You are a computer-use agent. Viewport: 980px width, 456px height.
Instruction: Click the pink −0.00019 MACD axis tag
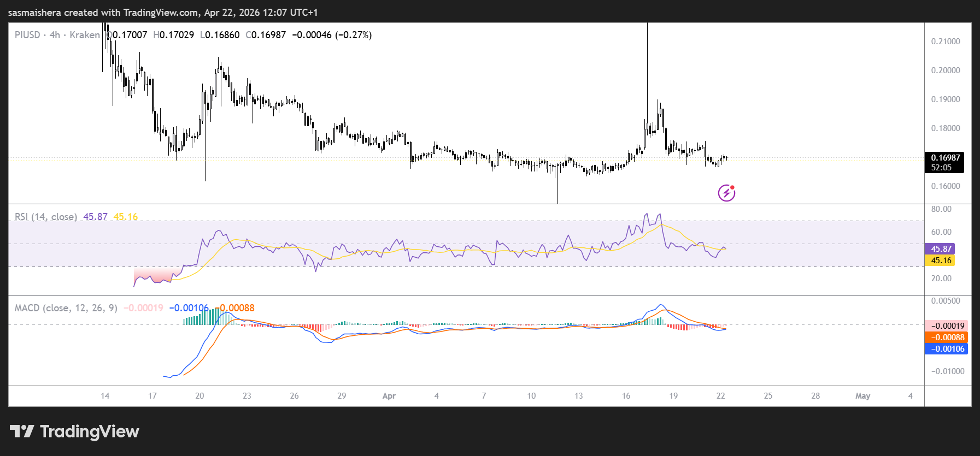tap(946, 326)
